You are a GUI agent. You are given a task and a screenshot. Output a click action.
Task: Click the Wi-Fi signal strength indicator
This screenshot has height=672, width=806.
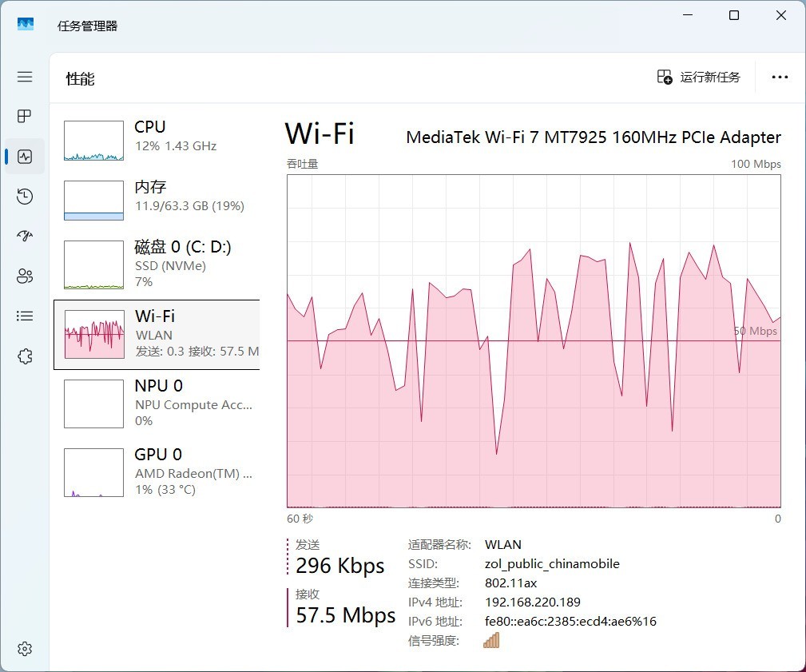point(492,639)
